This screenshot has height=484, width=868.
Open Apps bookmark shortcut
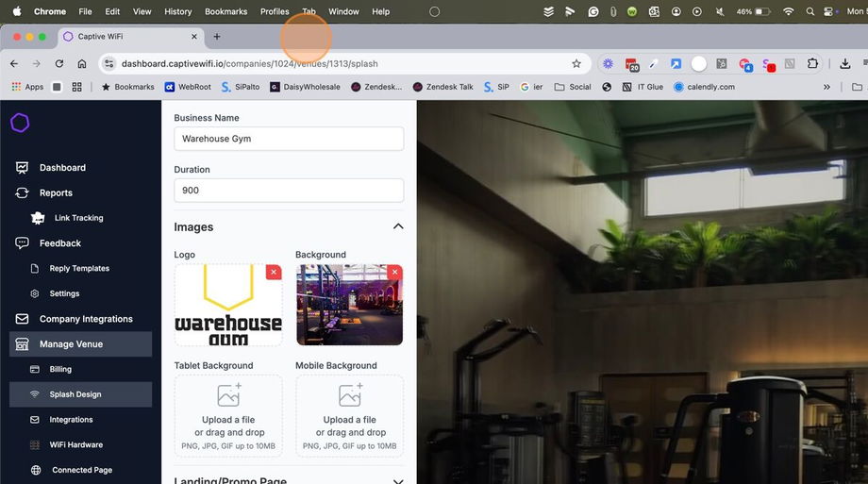pos(27,87)
